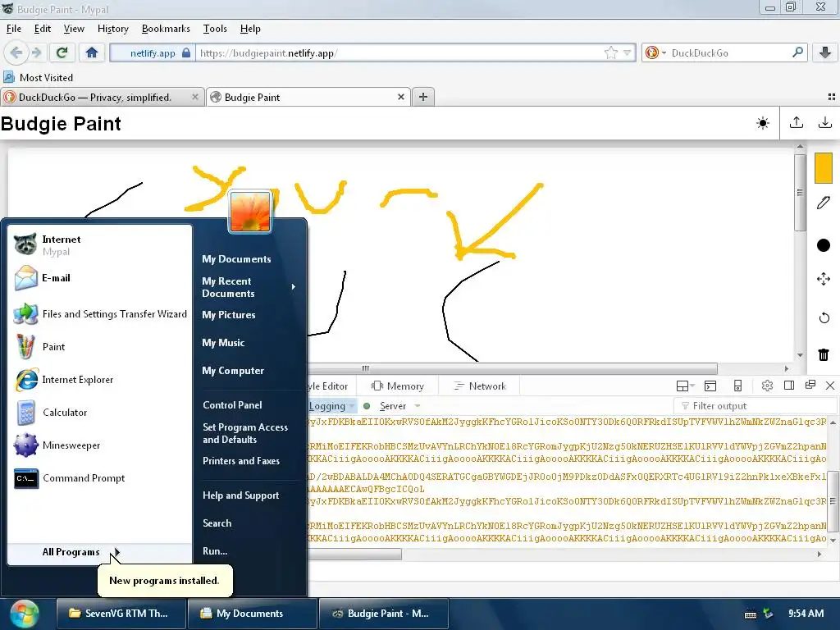Toggle the light/dark theme sun icon
Image resolution: width=840 pixels, height=630 pixels.
click(x=762, y=123)
